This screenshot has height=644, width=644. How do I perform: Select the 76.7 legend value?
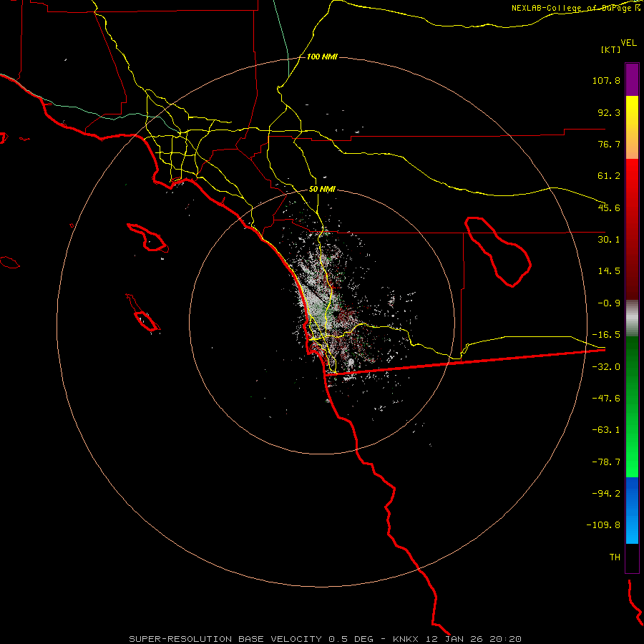(x=609, y=144)
